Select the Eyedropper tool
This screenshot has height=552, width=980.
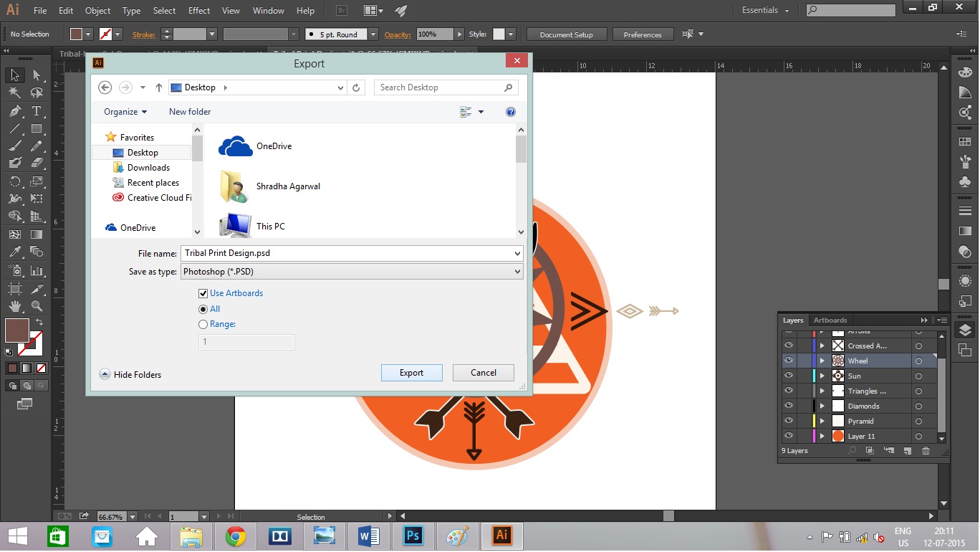(15, 252)
